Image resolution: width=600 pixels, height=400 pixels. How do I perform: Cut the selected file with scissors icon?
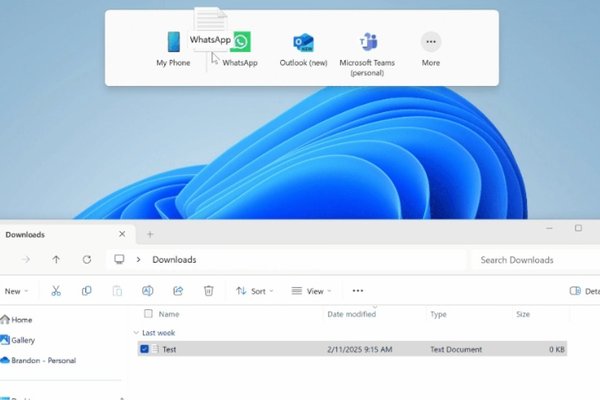coord(56,291)
